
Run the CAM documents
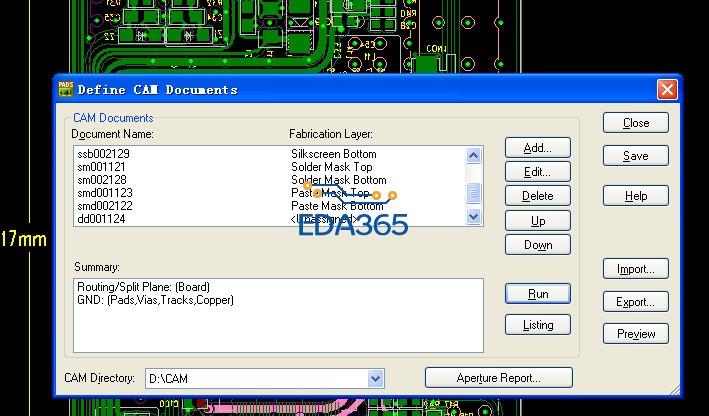click(538, 294)
